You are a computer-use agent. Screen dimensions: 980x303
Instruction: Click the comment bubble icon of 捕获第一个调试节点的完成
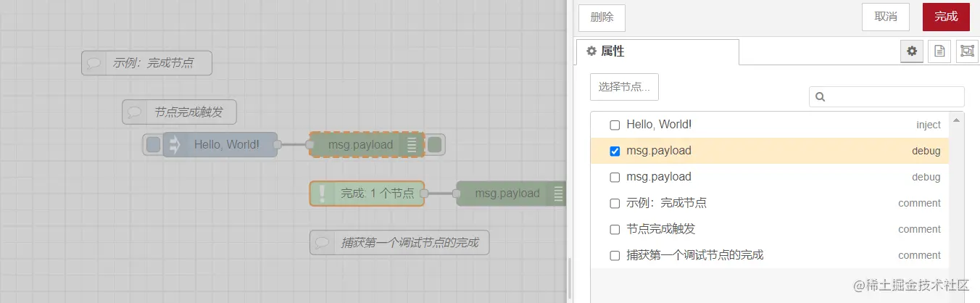pyautogui.click(x=323, y=243)
